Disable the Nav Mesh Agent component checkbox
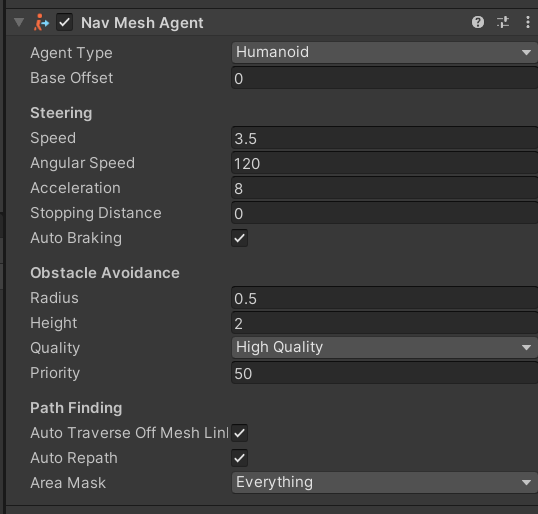The width and height of the screenshot is (538, 514). click(x=65, y=23)
